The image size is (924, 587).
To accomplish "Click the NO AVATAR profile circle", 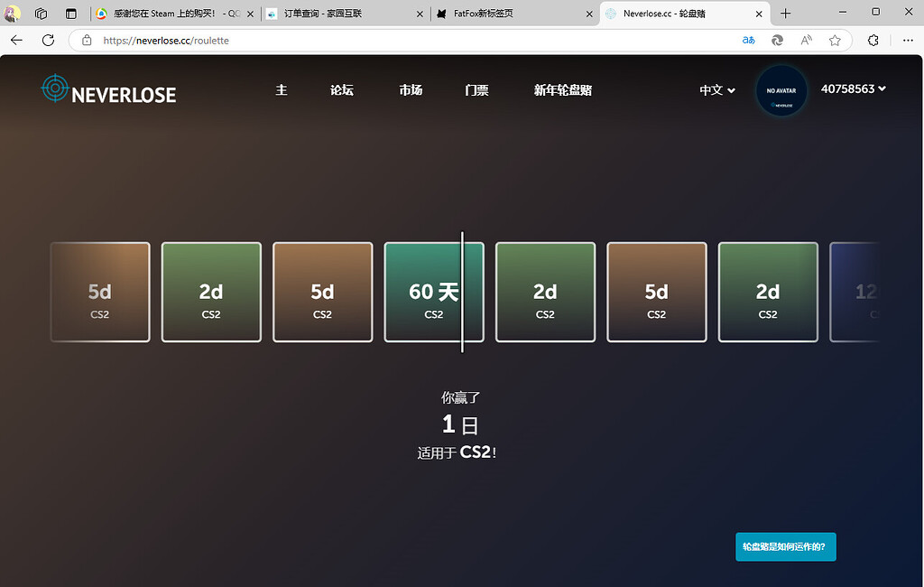I will pyautogui.click(x=781, y=90).
